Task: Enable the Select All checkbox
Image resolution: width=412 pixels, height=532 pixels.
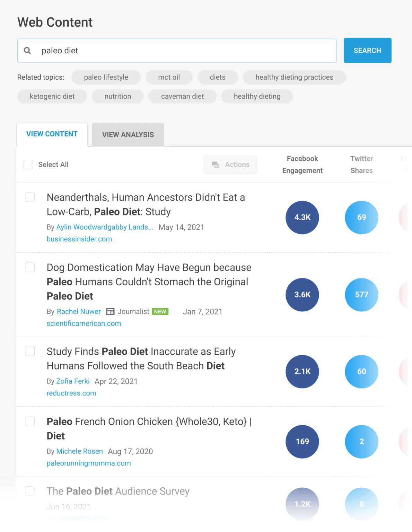Action: (x=28, y=165)
